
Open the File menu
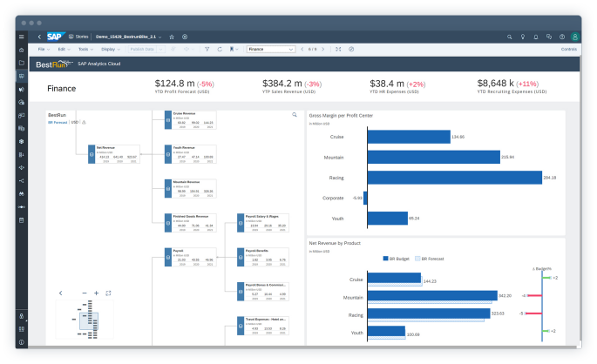(x=42, y=50)
